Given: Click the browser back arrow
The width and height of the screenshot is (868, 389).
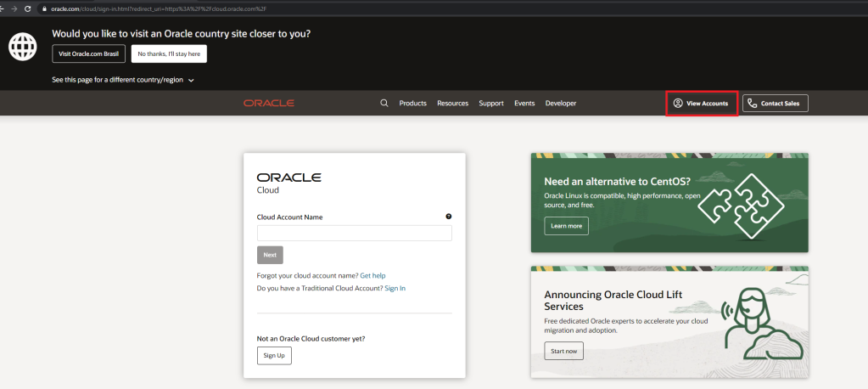Looking at the screenshot, I should coord(3,8).
